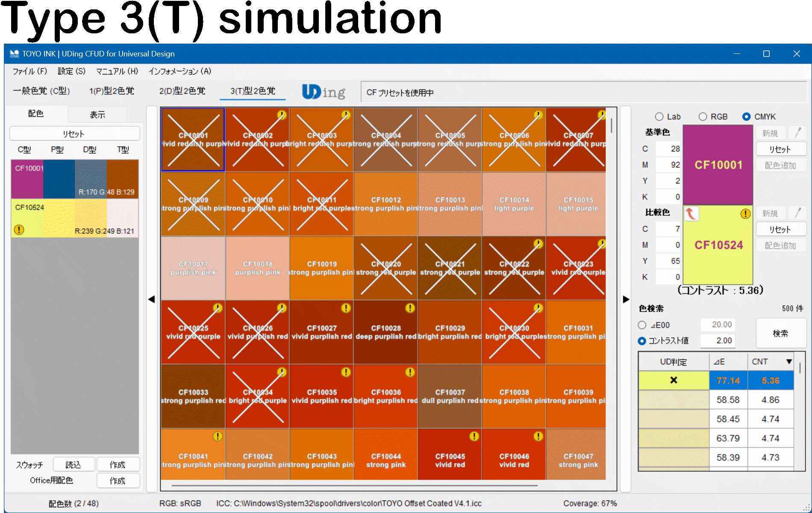This screenshot has width=812, height=513.
Task: Click the eyedropper icon beside the 比較色 swatch
Action: [x=797, y=213]
